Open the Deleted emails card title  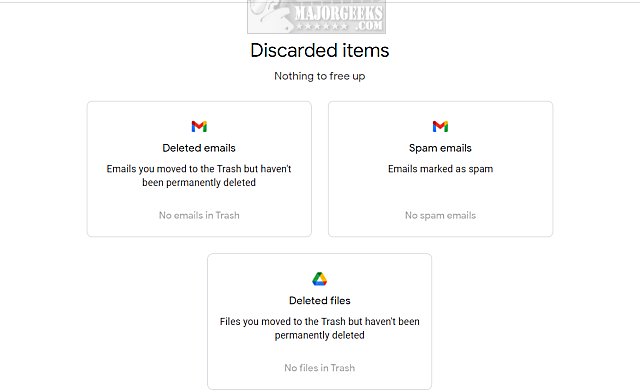(x=199, y=148)
